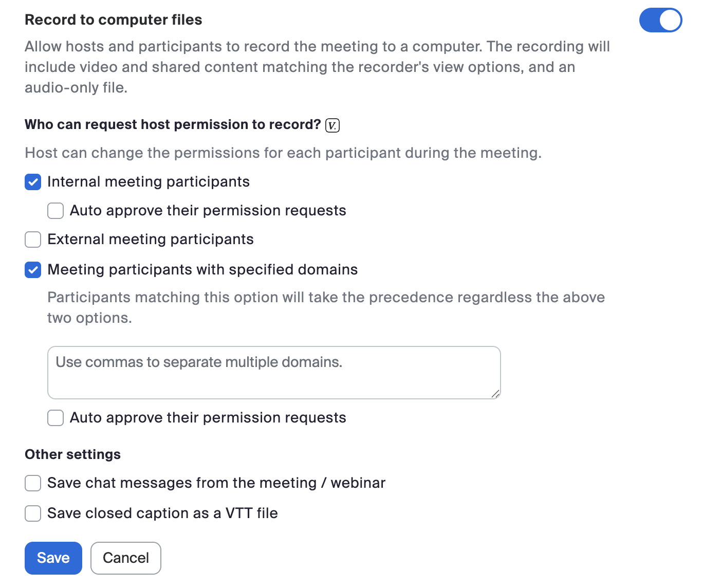Click the auto approve label below the domains box
This screenshot has width=702, height=588.
point(208,418)
